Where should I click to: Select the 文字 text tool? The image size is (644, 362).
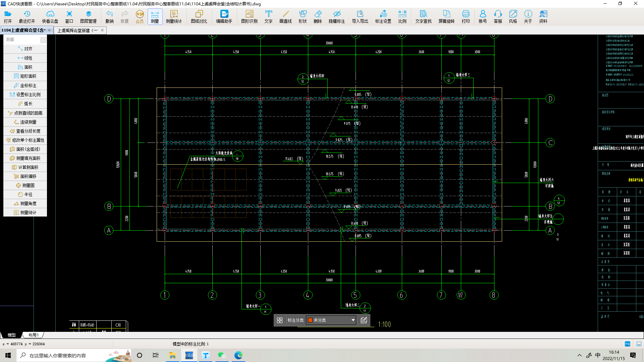click(268, 16)
